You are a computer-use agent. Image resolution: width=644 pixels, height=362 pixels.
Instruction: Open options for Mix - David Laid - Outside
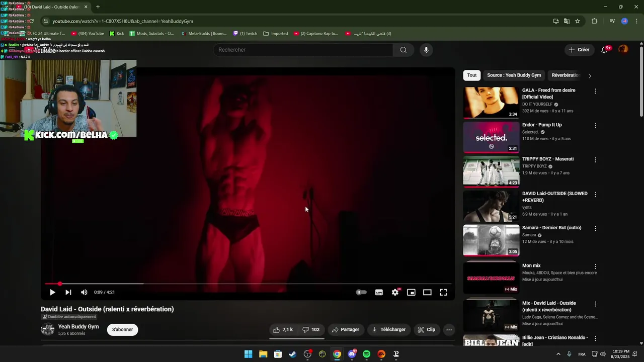pos(595,304)
